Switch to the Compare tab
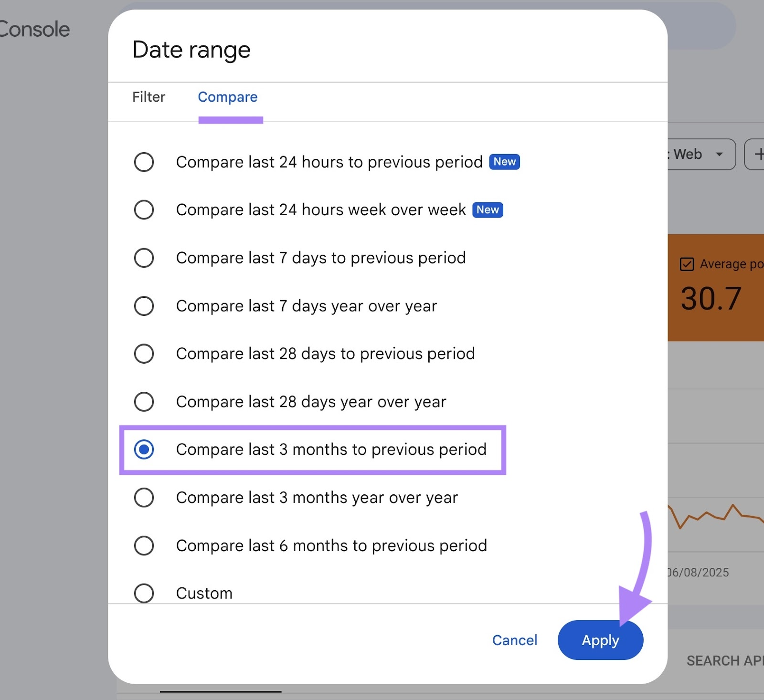The height and width of the screenshot is (700, 764). point(228,97)
